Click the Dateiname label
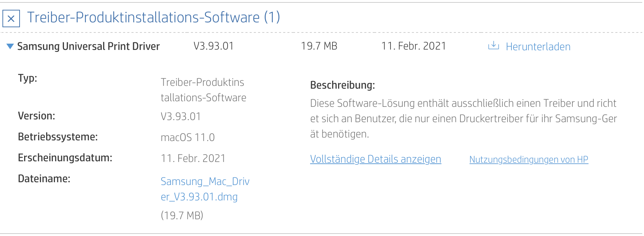 tap(44, 179)
